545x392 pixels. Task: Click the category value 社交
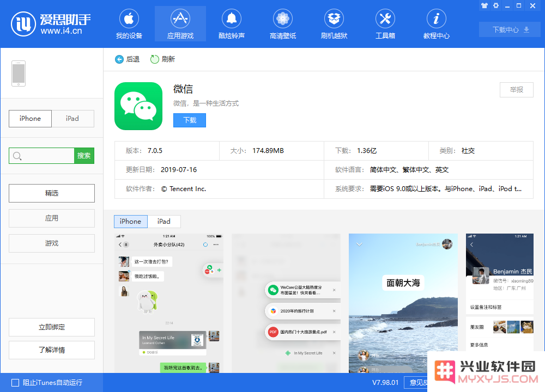click(x=468, y=151)
